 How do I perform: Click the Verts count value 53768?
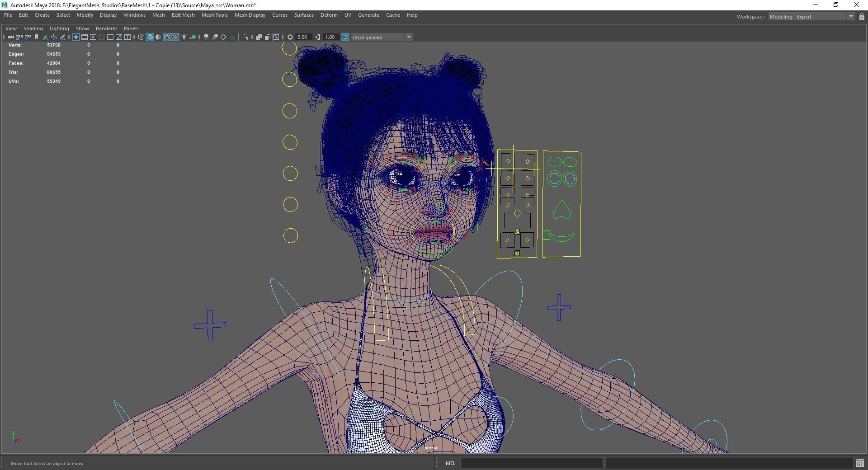(x=53, y=45)
